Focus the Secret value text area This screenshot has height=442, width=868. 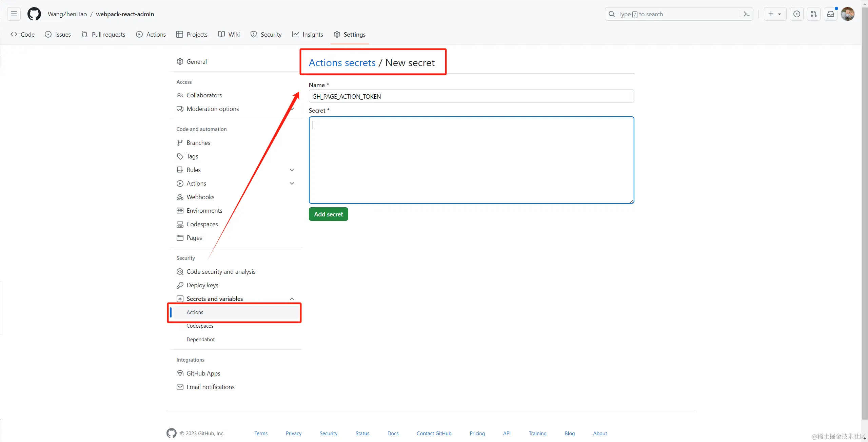coord(471,160)
